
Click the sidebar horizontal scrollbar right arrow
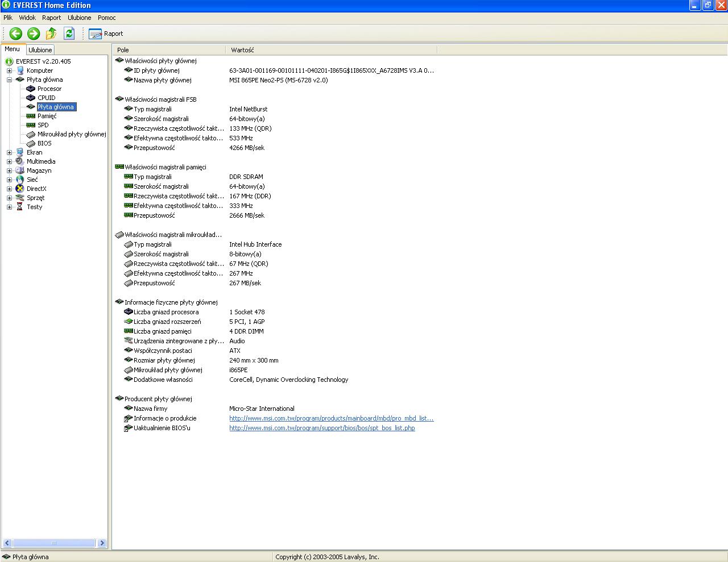[x=102, y=543]
